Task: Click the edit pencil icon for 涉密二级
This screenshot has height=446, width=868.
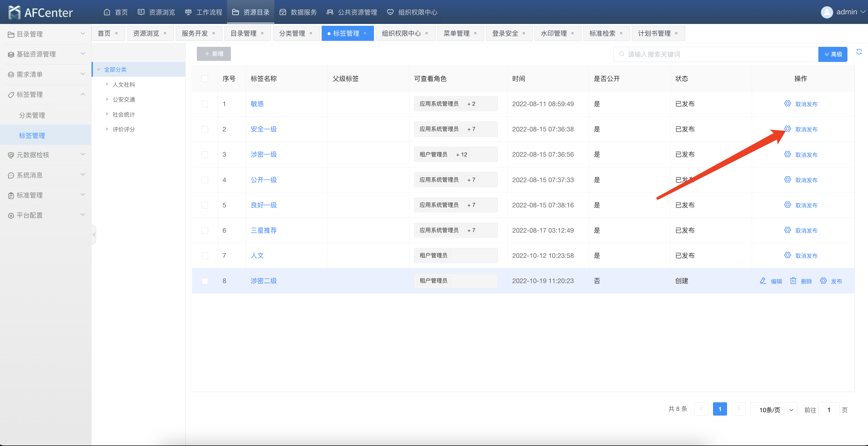Action: pos(763,281)
